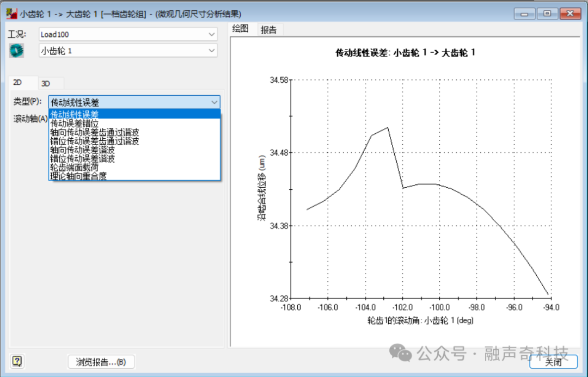Click the 滚动轴(A) label
588x377 pixels.
point(30,119)
